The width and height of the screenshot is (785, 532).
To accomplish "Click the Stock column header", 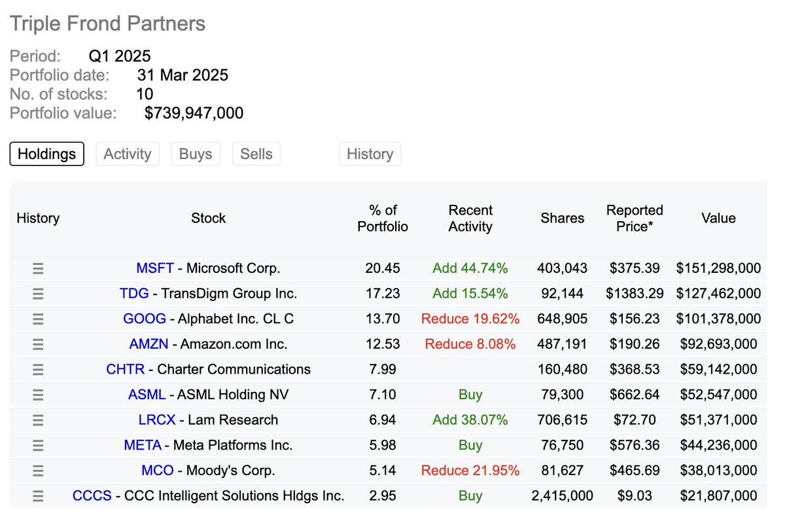I will [x=209, y=218].
